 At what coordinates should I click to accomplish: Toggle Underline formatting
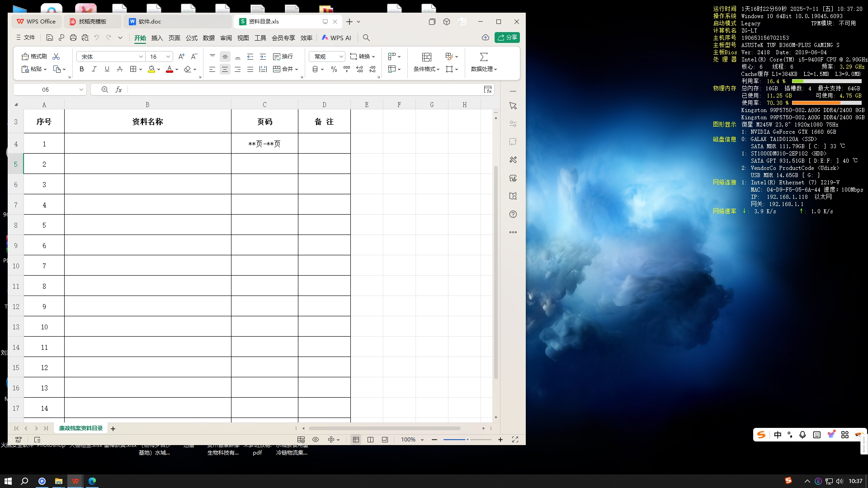point(107,69)
